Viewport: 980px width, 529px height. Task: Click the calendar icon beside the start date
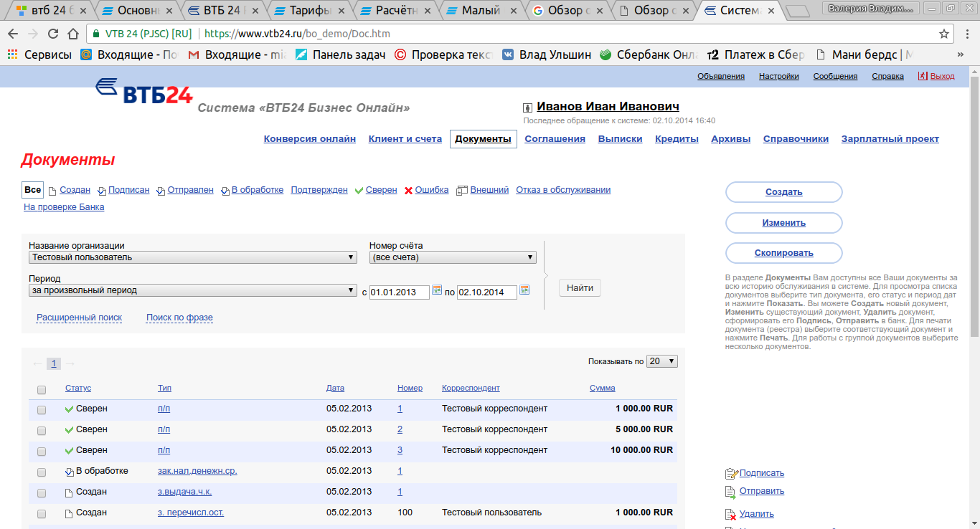point(436,290)
